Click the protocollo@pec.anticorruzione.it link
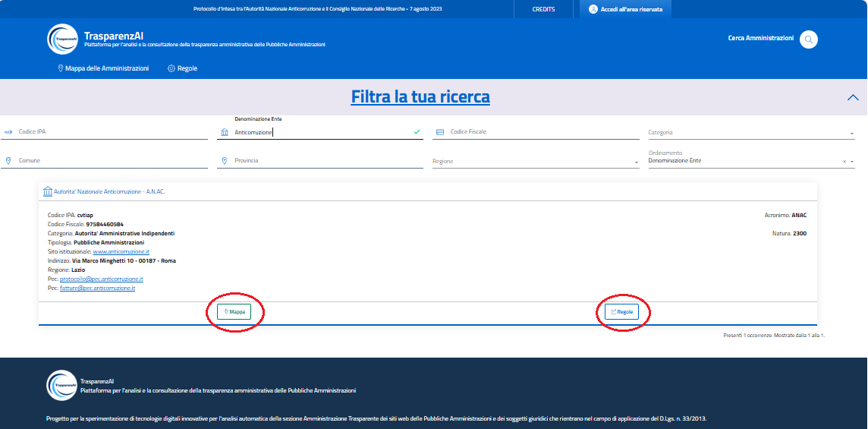868x429 pixels. (x=102, y=279)
